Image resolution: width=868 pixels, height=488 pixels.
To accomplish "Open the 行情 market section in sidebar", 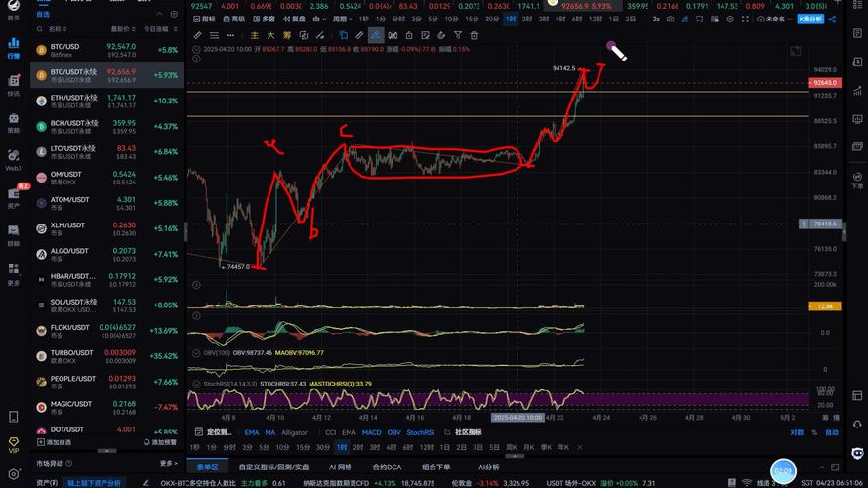I will pos(14,48).
